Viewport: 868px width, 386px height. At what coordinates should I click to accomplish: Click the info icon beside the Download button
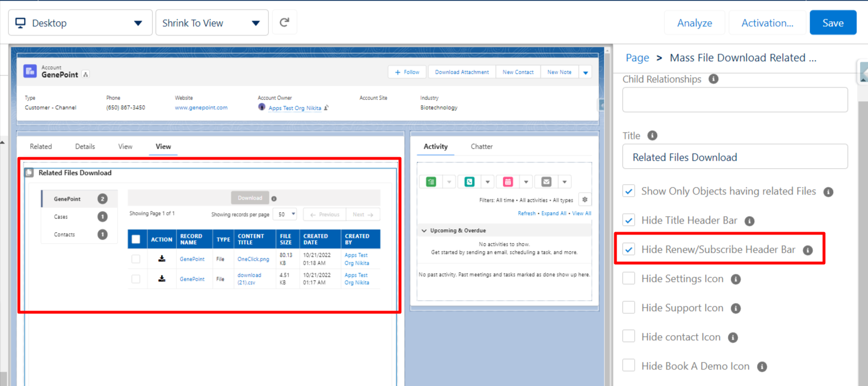point(274,199)
